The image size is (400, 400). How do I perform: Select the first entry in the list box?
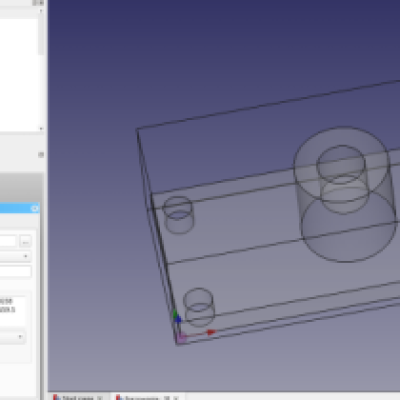[7, 301]
